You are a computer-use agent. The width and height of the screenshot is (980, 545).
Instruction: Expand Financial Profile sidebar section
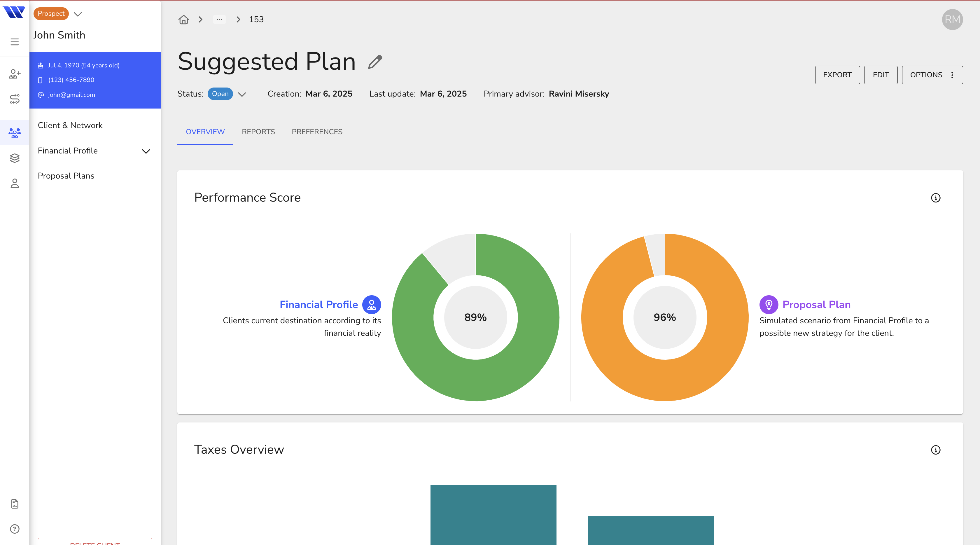coord(146,151)
